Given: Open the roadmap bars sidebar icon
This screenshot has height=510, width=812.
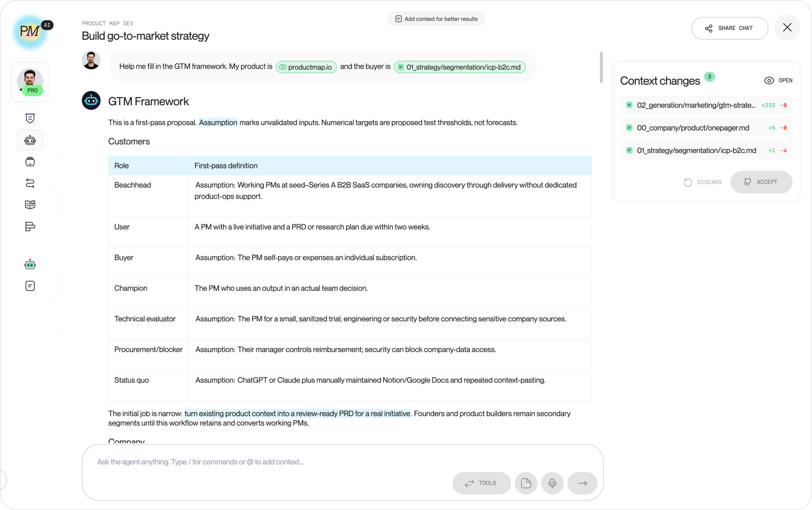Looking at the screenshot, I should coord(30,227).
